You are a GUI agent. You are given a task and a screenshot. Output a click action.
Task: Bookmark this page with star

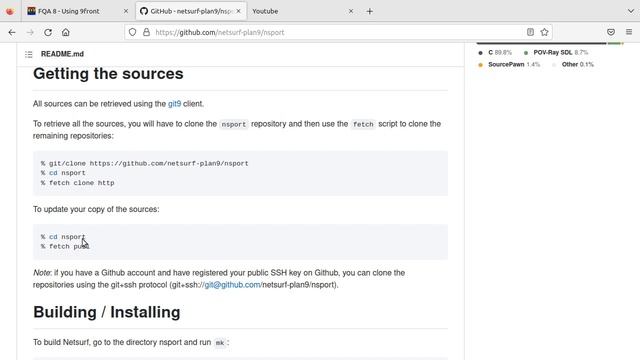pos(544,32)
